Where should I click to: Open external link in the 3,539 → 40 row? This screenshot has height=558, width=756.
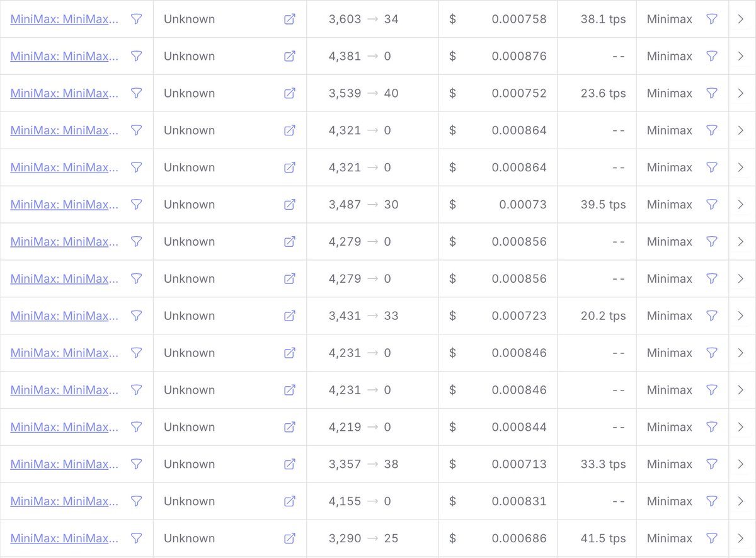click(x=290, y=93)
